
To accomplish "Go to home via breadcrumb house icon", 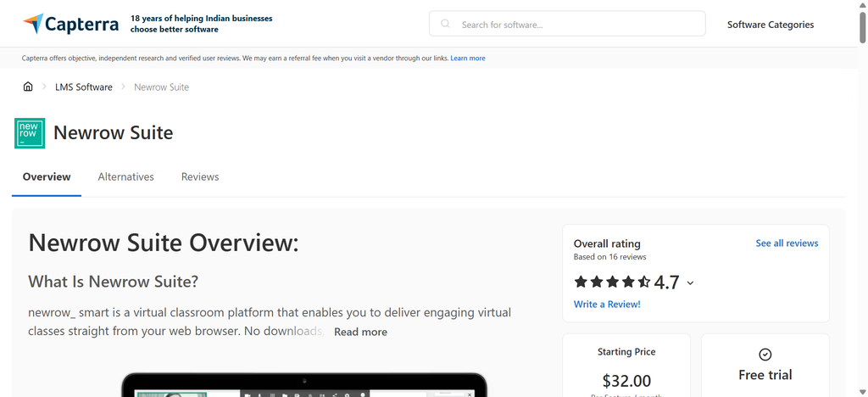I will pyautogui.click(x=28, y=87).
